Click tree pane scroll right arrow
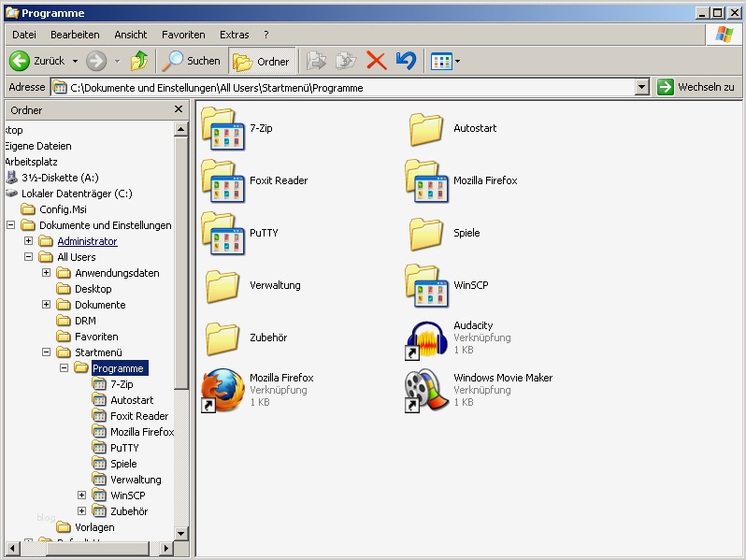Image resolution: width=746 pixels, height=560 pixels. pyautogui.click(x=165, y=548)
